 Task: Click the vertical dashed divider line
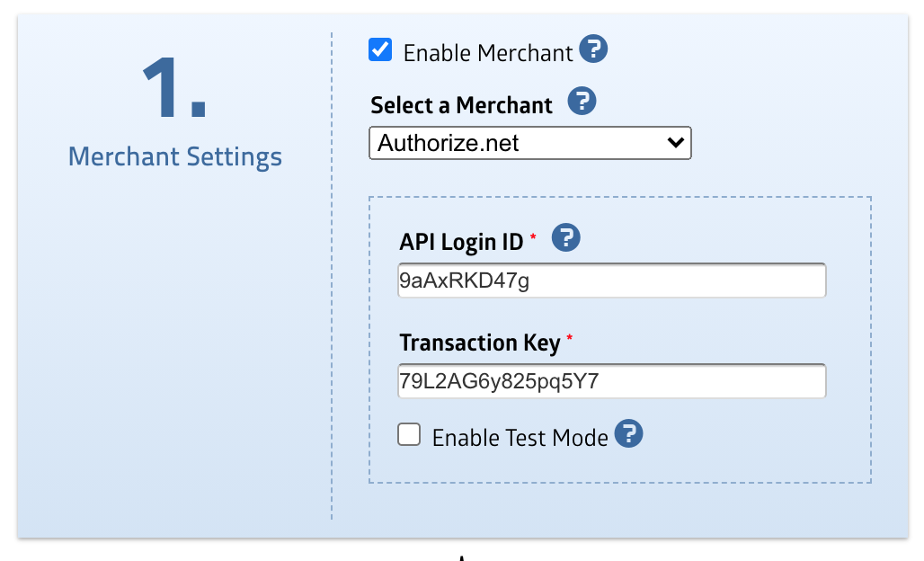pyautogui.click(x=332, y=270)
